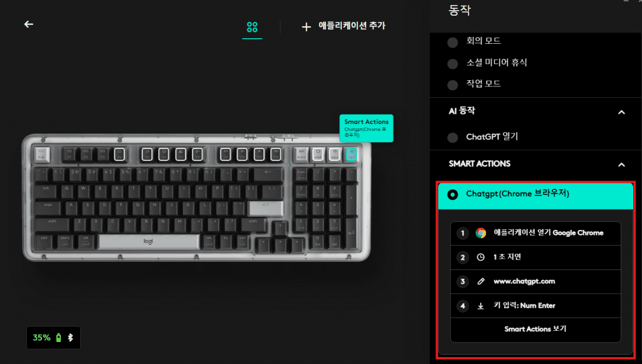Click the green battery status icon

58,338
